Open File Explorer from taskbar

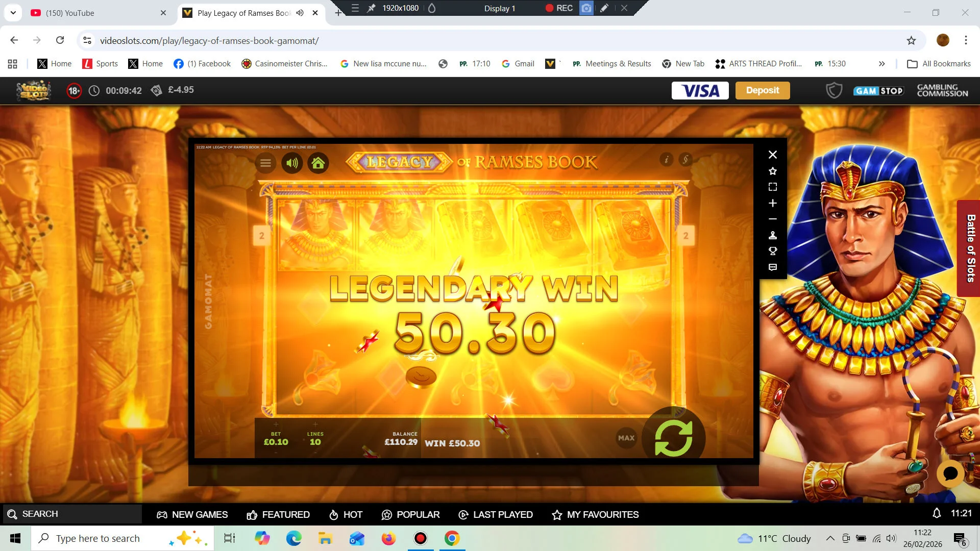tap(325, 538)
